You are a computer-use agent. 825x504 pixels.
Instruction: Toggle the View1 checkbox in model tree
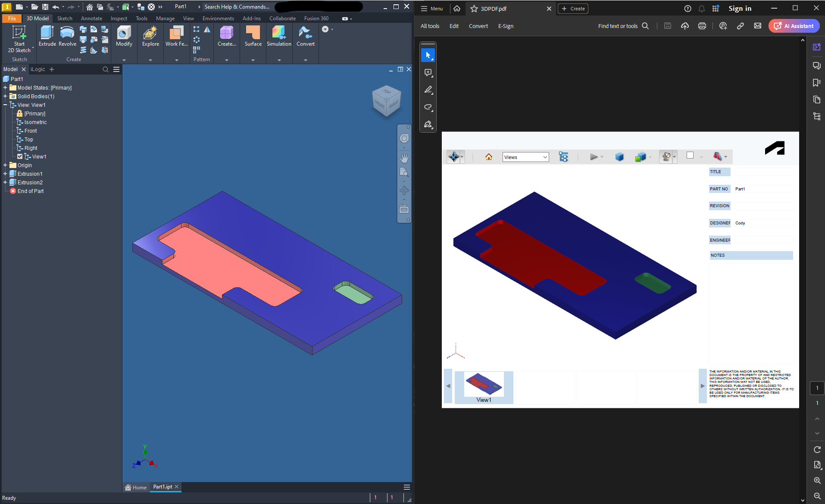pos(20,156)
